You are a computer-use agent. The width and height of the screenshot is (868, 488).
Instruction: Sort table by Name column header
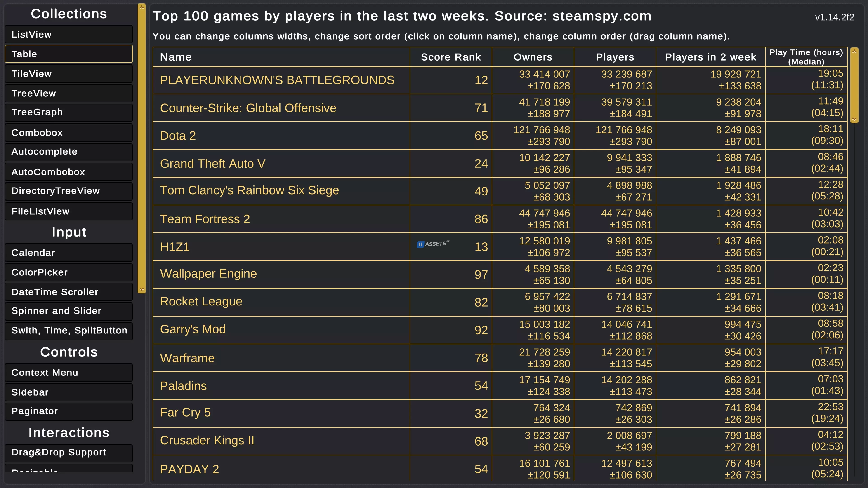coord(176,57)
